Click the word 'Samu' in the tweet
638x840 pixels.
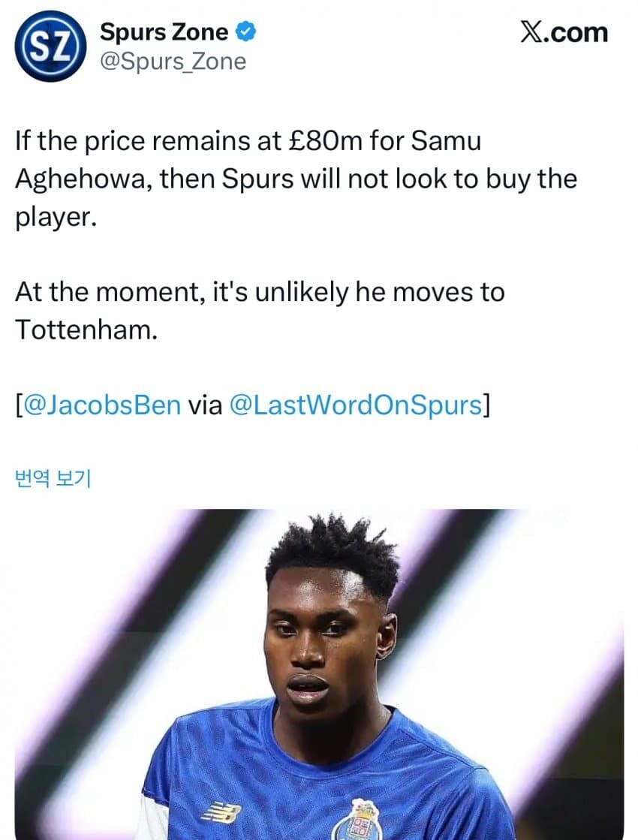447,141
